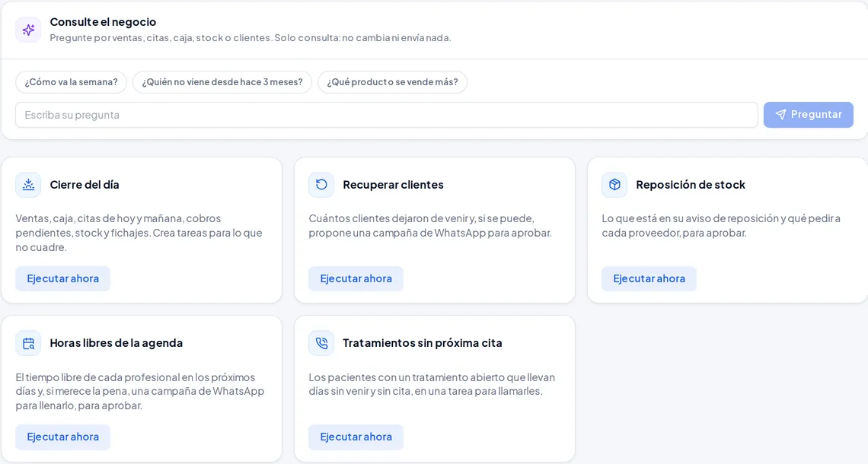Click the Tratamientos sin próxima cita title
Viewport: 868px width, 464px height.
point(423,343)
